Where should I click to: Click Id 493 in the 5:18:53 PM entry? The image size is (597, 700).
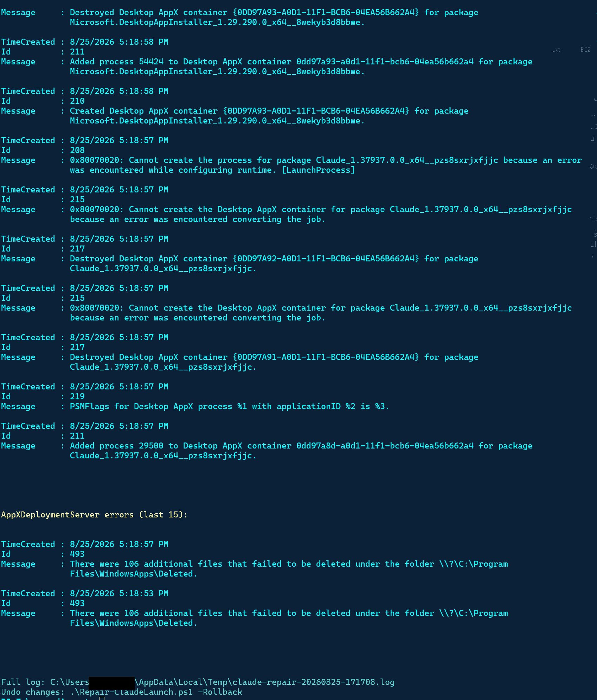tap(77, 603)
